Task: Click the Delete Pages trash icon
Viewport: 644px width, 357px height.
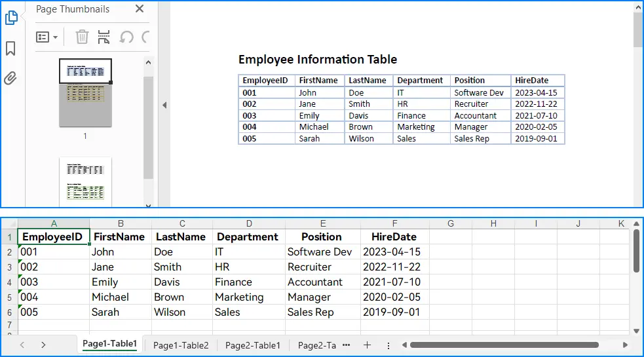Action: coord(82,37)
